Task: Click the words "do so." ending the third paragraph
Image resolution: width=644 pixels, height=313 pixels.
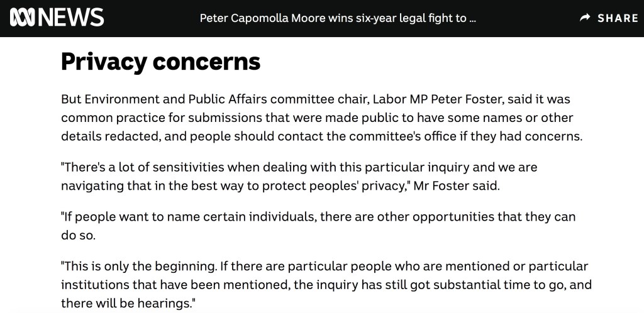Action: pyautogui.click(x=78, y=235)
